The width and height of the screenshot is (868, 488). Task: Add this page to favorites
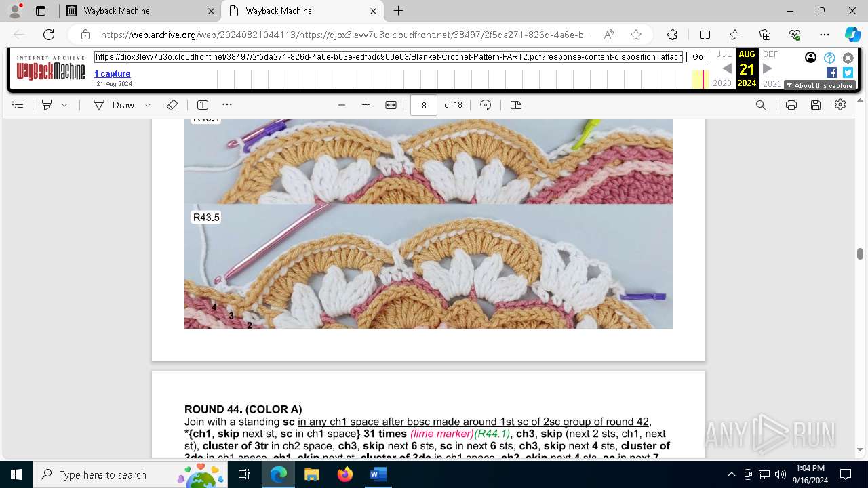coord(635,35)
